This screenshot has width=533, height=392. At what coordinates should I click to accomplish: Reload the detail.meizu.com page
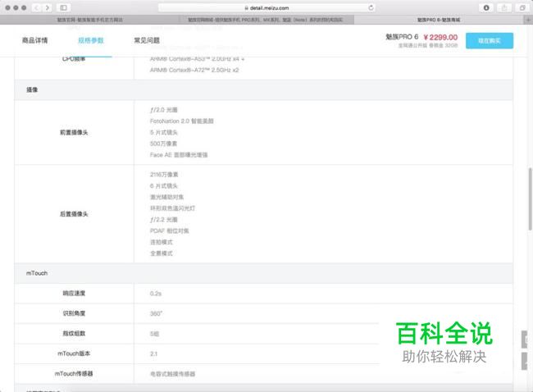(371, 7)
